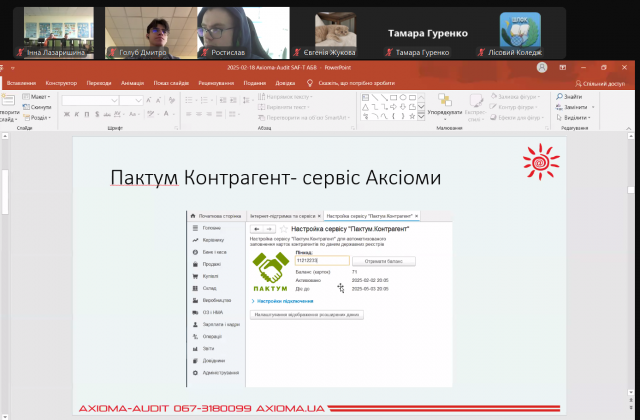Click the Спільний доступ share button

point(600,84)
